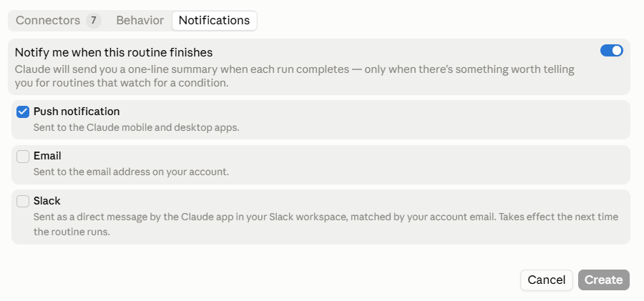Click the "Slack" option label

(x=47, y=201)
